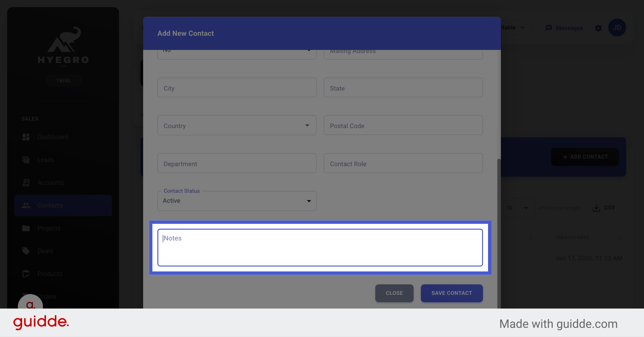Click the Save Contact button
This screenshot has height=337, width=644.
coord(451,293)
